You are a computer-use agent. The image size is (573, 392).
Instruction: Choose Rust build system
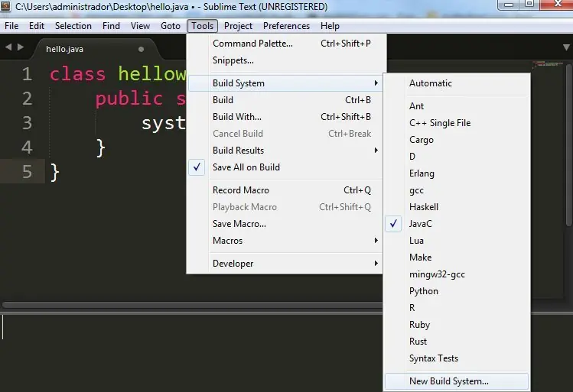(457, 342)
